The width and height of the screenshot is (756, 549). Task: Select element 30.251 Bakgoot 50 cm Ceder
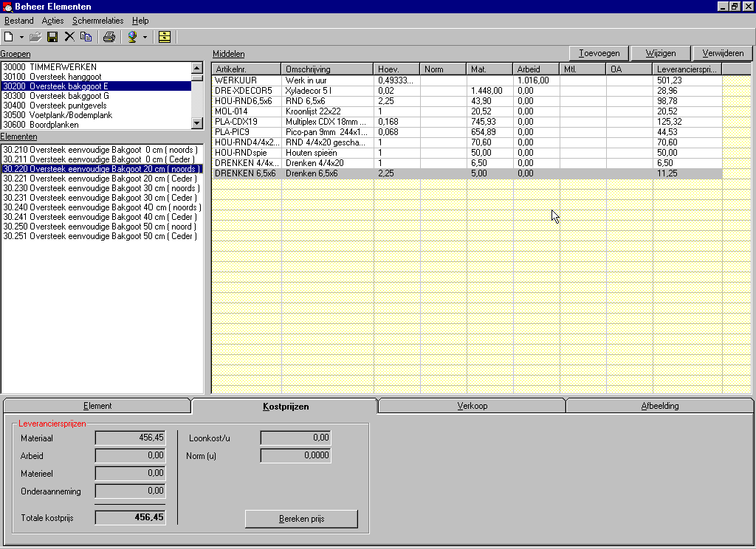coord(102,237)
